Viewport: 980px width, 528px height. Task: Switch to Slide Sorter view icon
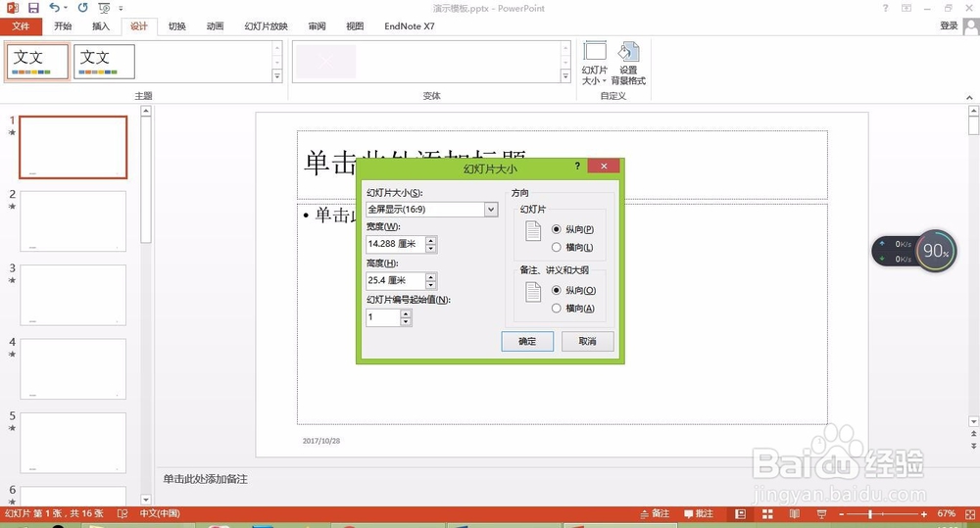[x=767, y=513]
